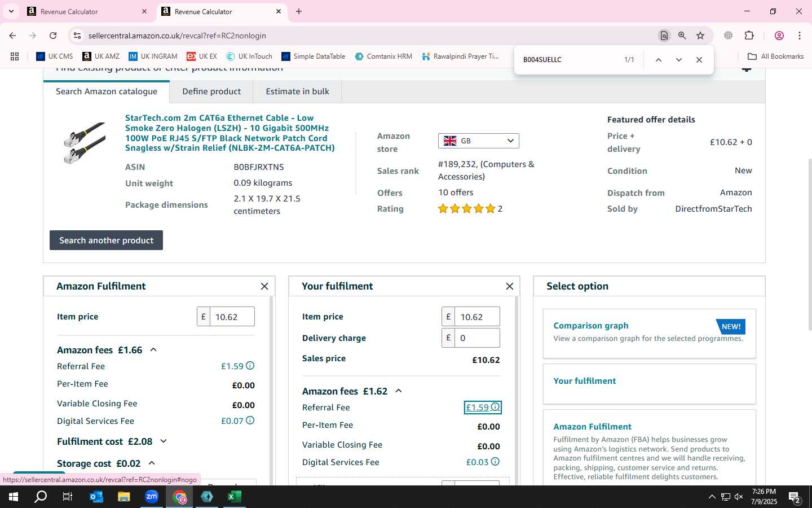Close the find bar
Image resolution: width=812 pixels, height=508 pixels.
(x=699, y=60)
